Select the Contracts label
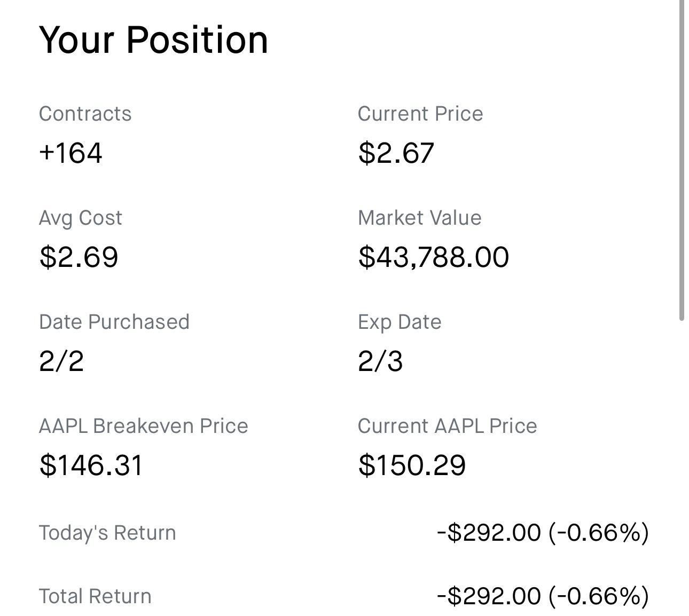The height and width of the screenshot is (616, 689). pyautogui.click(x=85, y=114)
